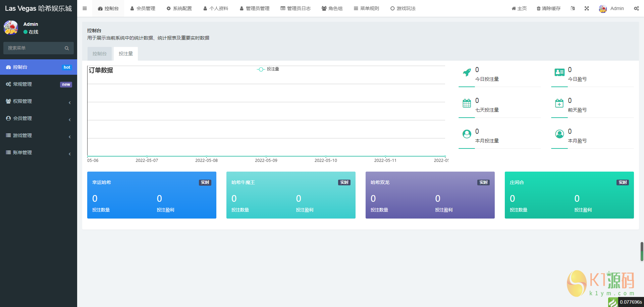
Task: Enable fullscreen using the expand arrows icon
Action: pos(586,8)
